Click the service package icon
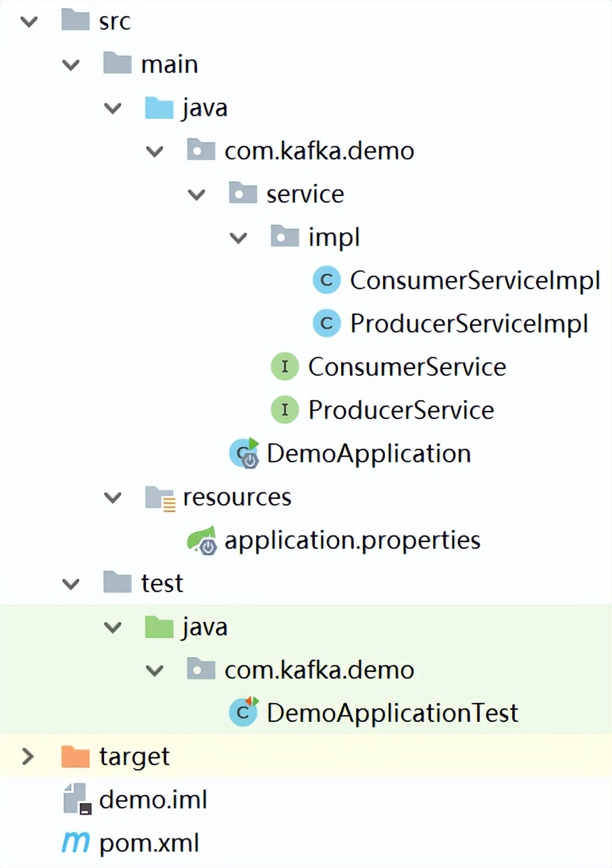The image size is (612, 868). pos(243,193)
